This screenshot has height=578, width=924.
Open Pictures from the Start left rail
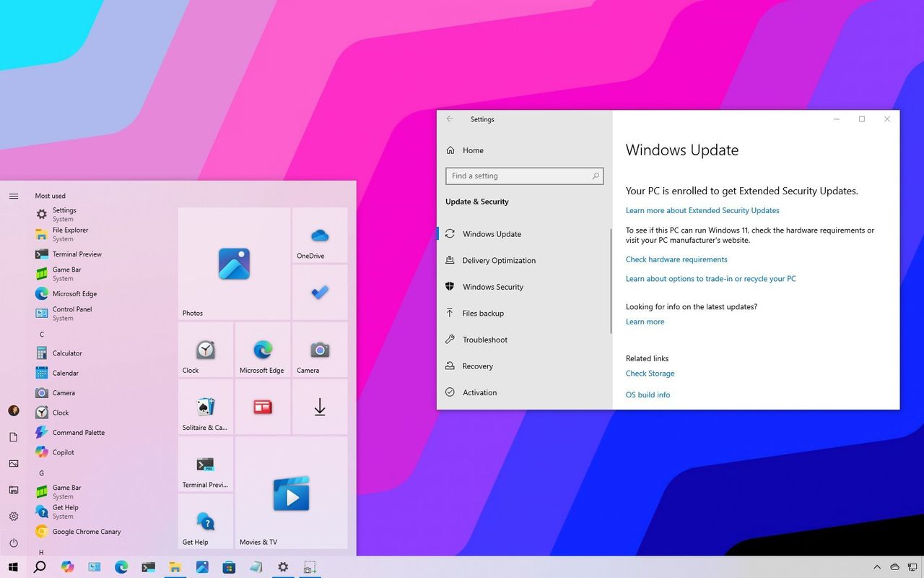pyautogui.click(x=14, y=464)
